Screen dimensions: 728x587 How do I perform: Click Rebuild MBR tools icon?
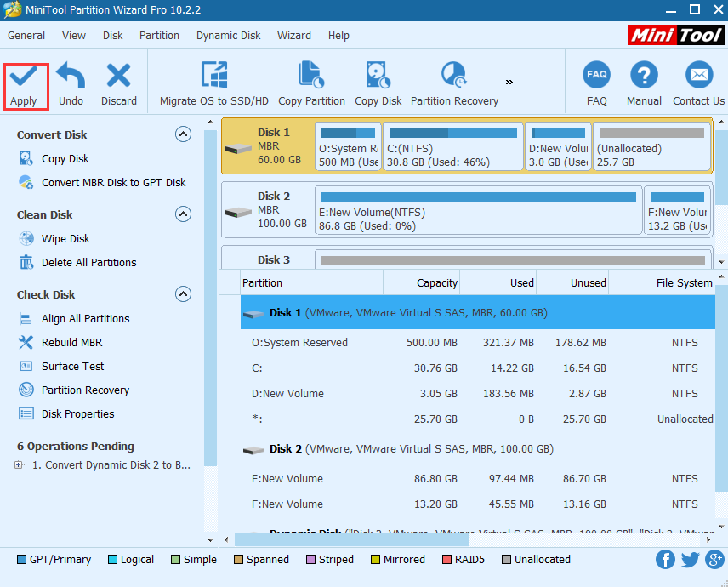tap(26, 342)
